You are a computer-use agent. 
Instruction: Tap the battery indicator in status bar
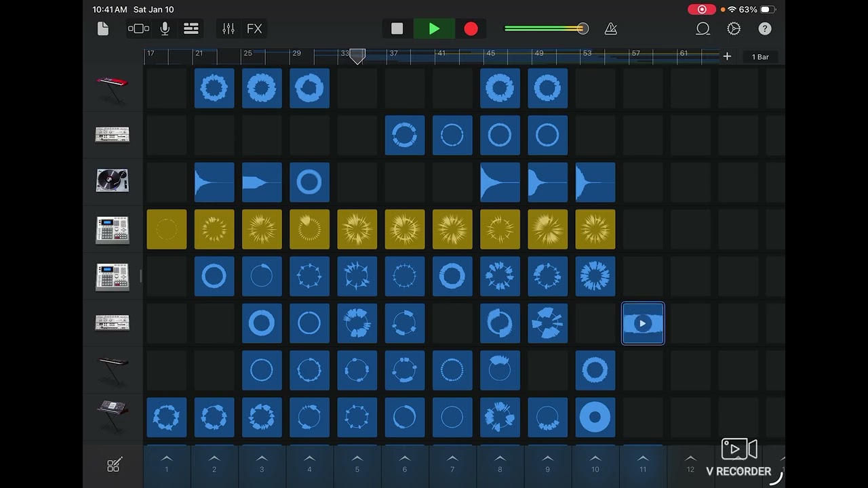pos(768,9)
